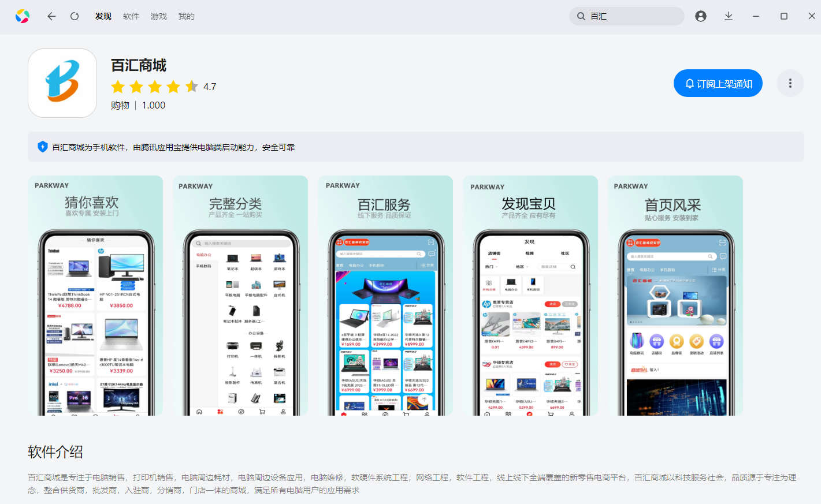
Task: Switch to the 软件 tab
Action: (x=131, y=16)
